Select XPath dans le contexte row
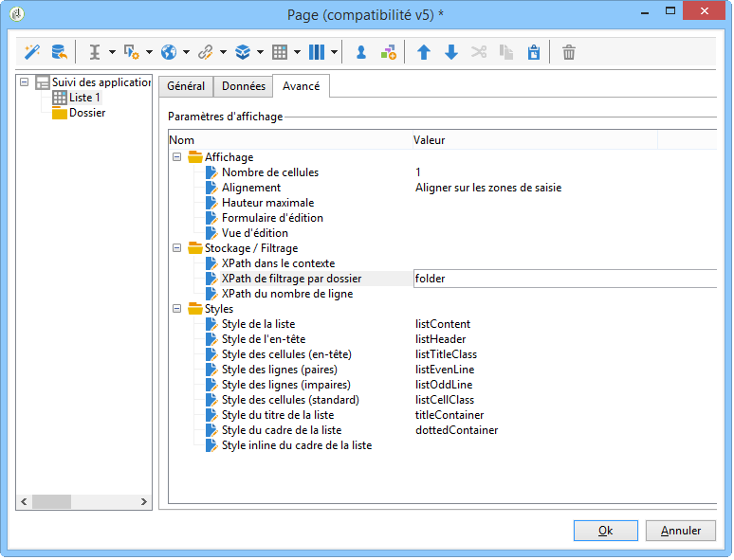 pos(278,263)
